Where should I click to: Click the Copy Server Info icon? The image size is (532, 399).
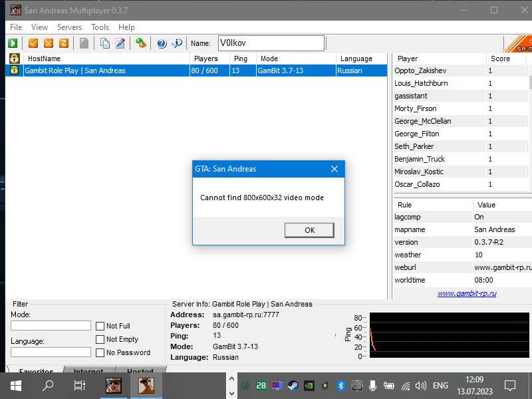pos(105,43)
